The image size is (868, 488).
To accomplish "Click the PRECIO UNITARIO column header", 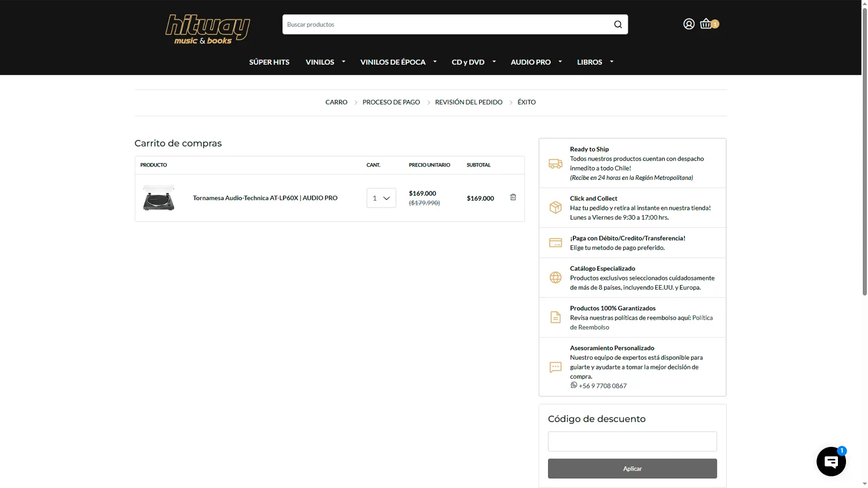I will (429, 165).
